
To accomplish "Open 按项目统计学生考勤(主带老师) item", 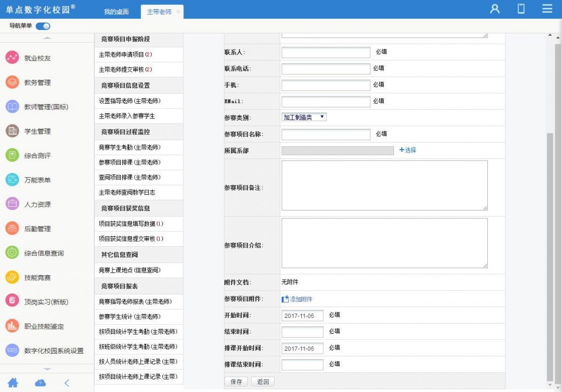I will pos(139,332).
